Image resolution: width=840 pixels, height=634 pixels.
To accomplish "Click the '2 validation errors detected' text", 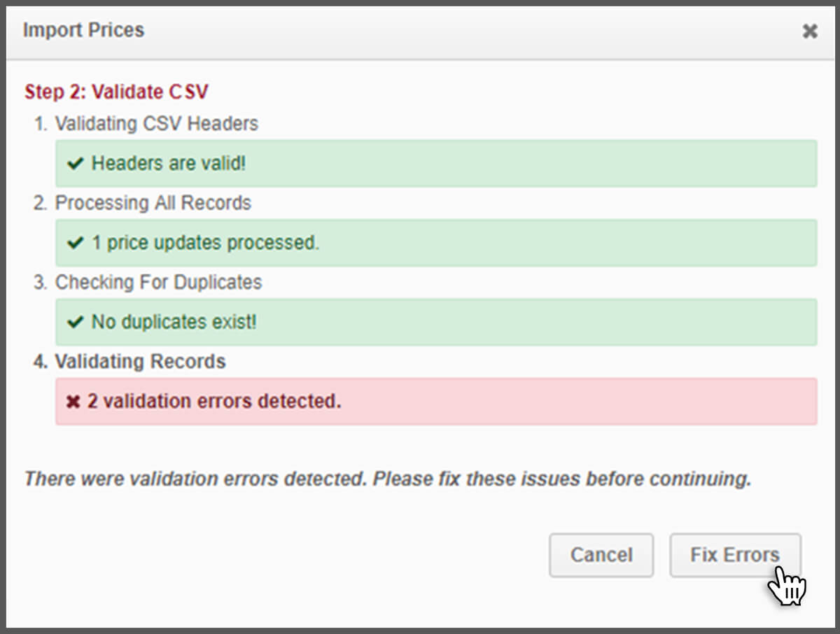I will 215,401.
